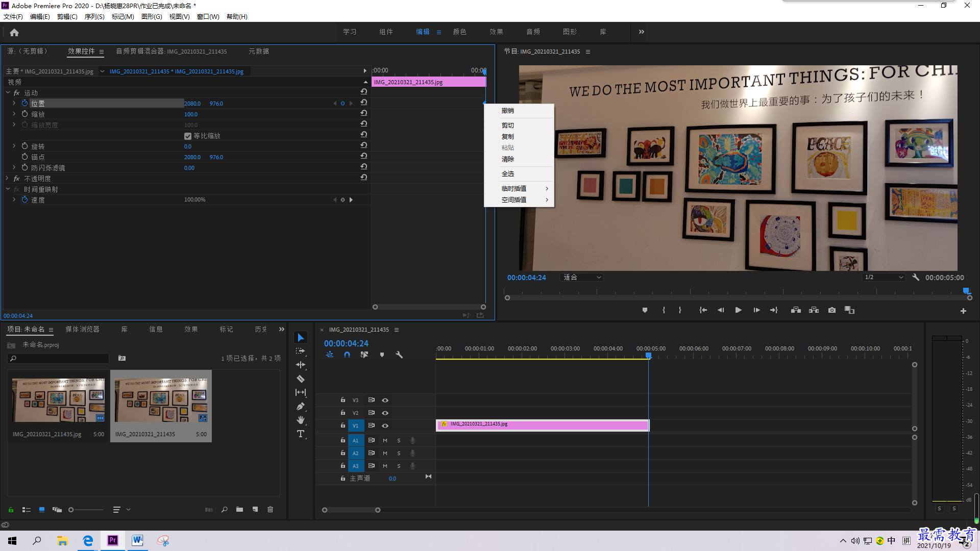Viewport: 980px width, 551px height.
Task: Open timeline display settings wrench
Action: point(399,355)
